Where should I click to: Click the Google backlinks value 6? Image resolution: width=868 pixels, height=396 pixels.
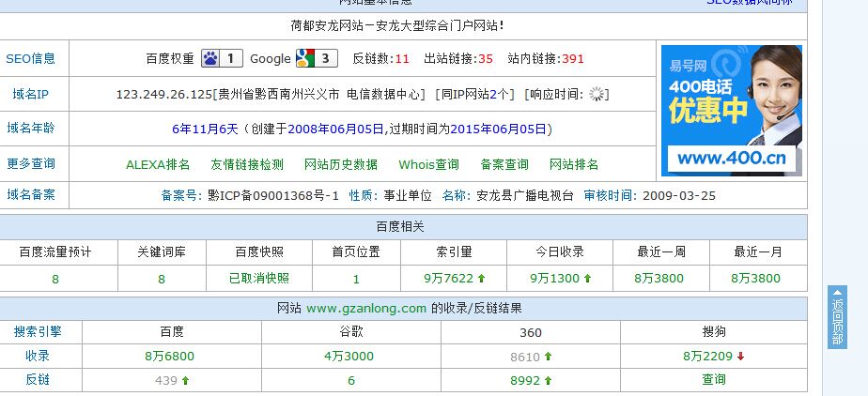[x=351, y=380]
